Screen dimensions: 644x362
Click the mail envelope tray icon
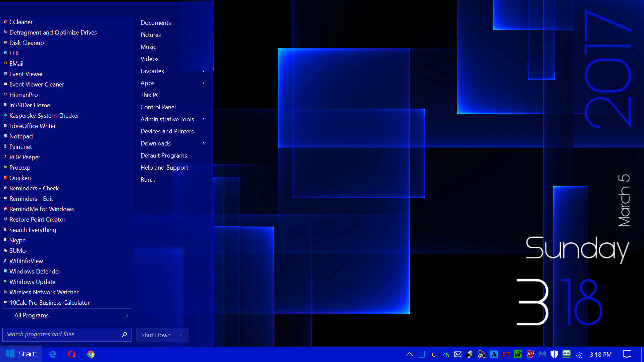pos(458,354)
